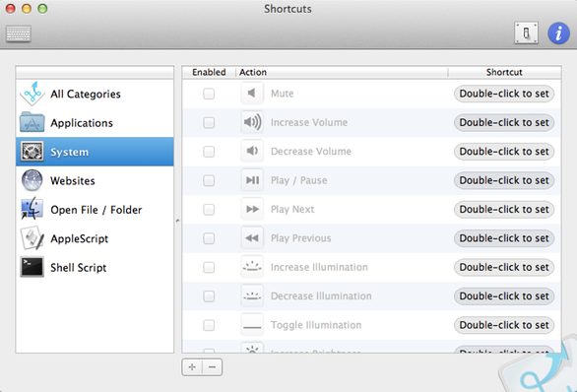
Task: Select the All Categories label
Action: pos(86,95)
